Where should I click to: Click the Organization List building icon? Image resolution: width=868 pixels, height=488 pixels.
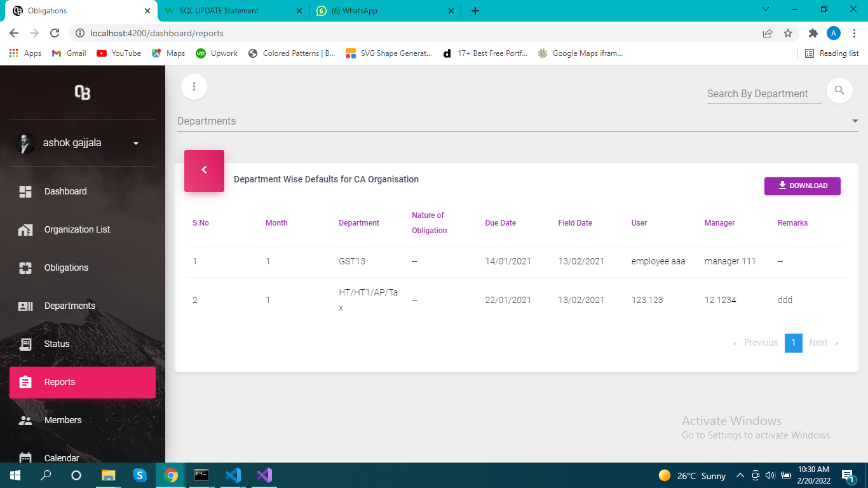pyautogui.click(x=25, y=229)
